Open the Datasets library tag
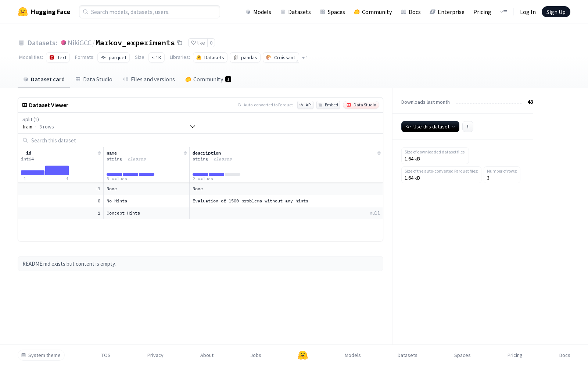Screen dimensions: 588x368 pos(210,57)
